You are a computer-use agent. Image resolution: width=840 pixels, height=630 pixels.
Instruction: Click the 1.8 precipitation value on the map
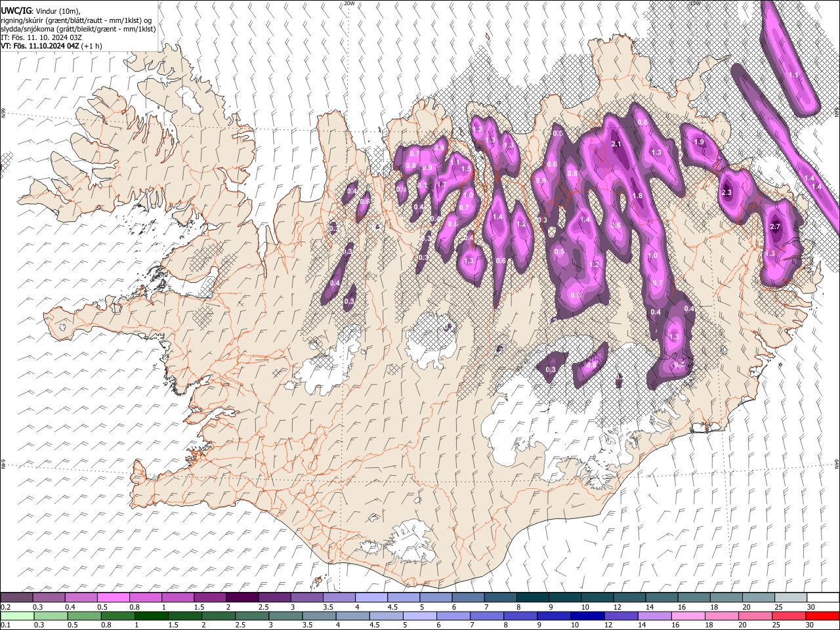pyautogui.click(x=637, y=196)
